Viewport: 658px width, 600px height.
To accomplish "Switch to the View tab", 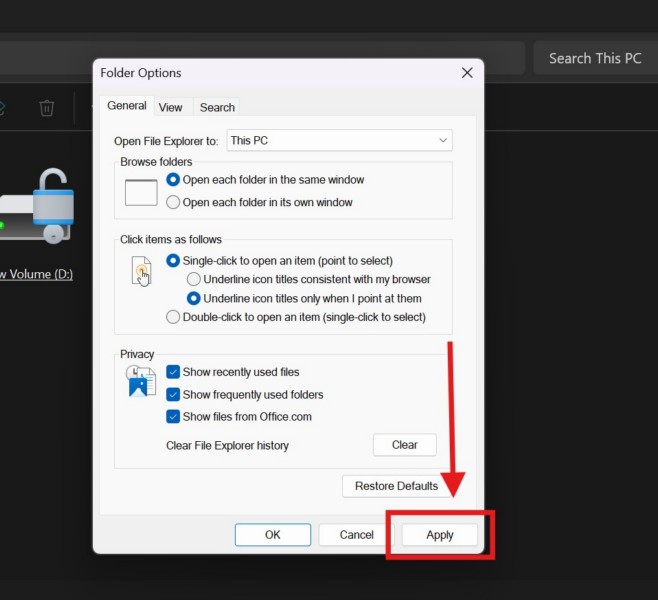I will (x=171, y=107).
